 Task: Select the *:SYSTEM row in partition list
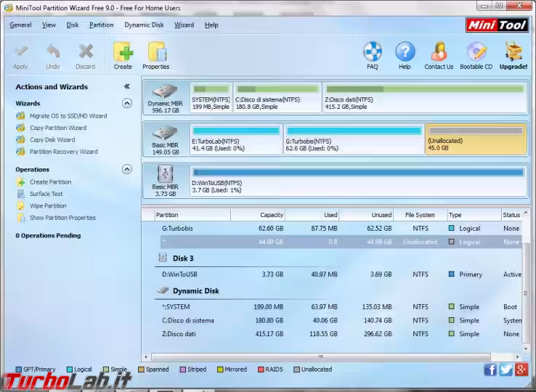[341, 307]
